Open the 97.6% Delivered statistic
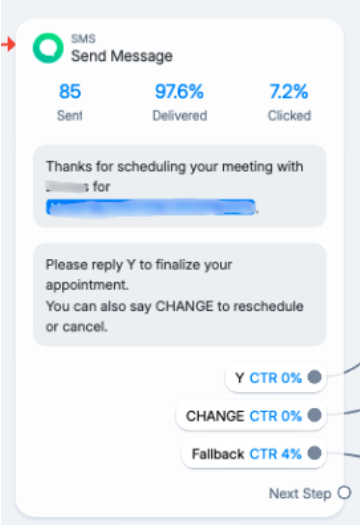The image size is (360, 525). tap(179, 101)
